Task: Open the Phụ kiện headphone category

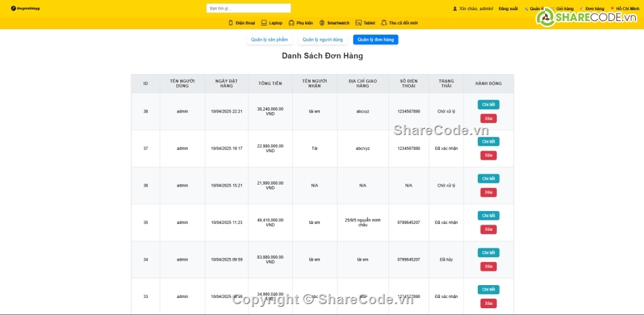Action: pos(300,23)
